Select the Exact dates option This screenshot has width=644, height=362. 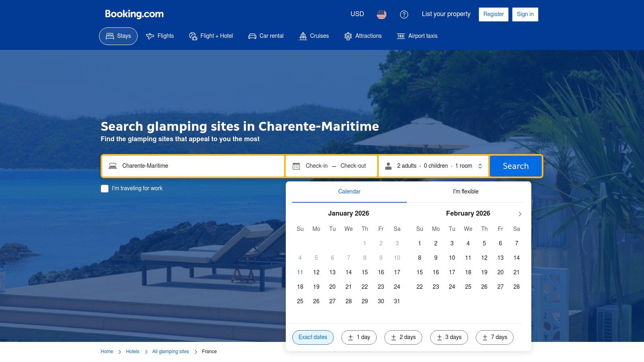[313, 337]
